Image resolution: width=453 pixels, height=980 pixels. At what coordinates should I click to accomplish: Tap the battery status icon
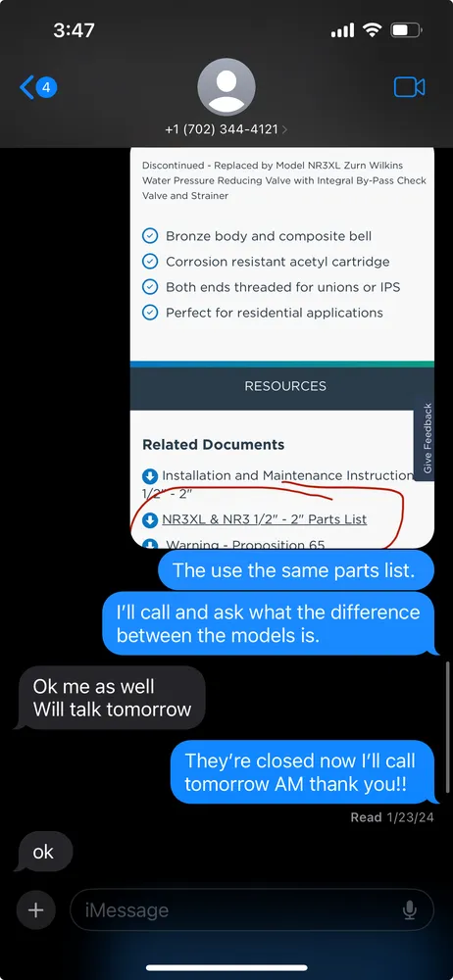pos(407,30)
